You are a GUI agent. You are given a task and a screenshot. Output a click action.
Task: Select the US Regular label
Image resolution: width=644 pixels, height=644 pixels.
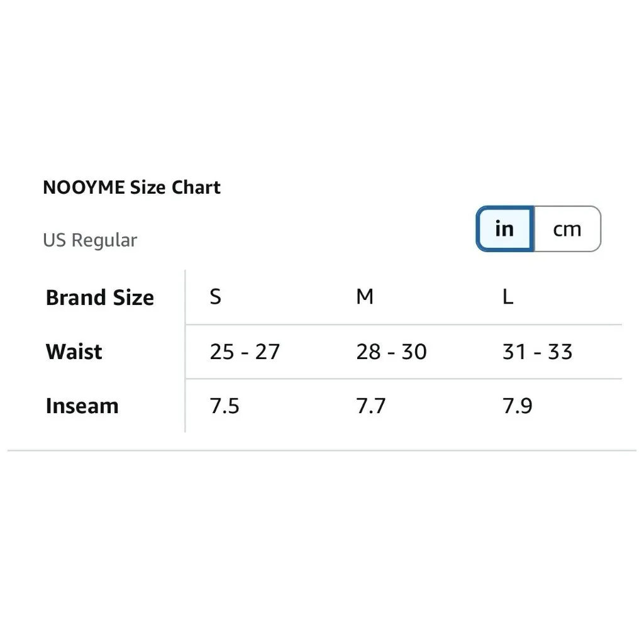(x=90, y=240)
